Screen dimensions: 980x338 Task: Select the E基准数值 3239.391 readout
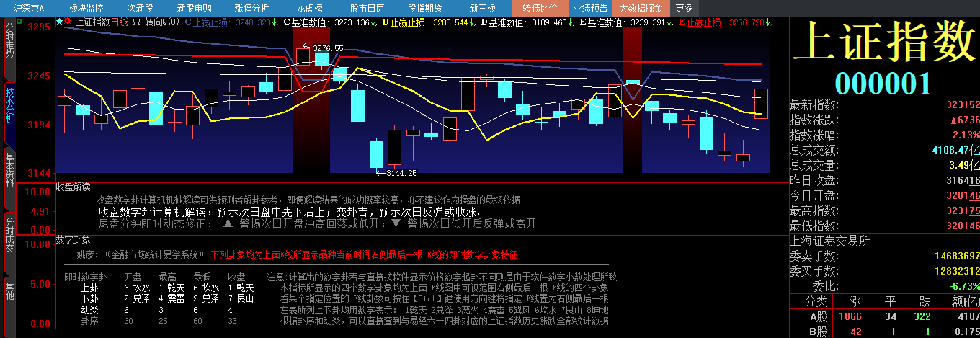tap(626, 22)
